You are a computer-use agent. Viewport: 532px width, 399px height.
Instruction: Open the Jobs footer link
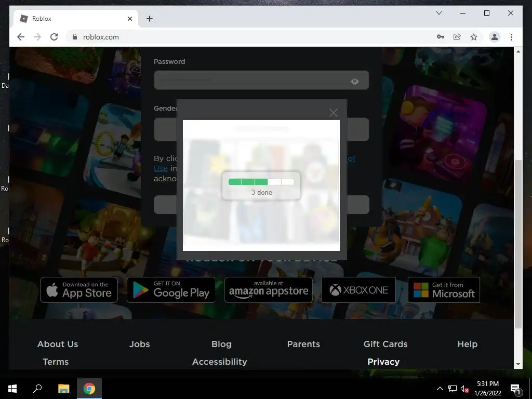(139, 344)
